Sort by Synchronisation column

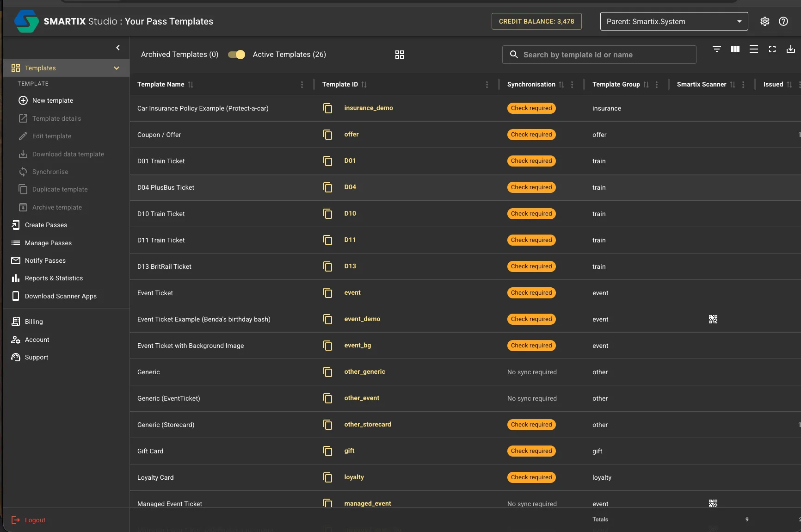click(x=561, y=84)
